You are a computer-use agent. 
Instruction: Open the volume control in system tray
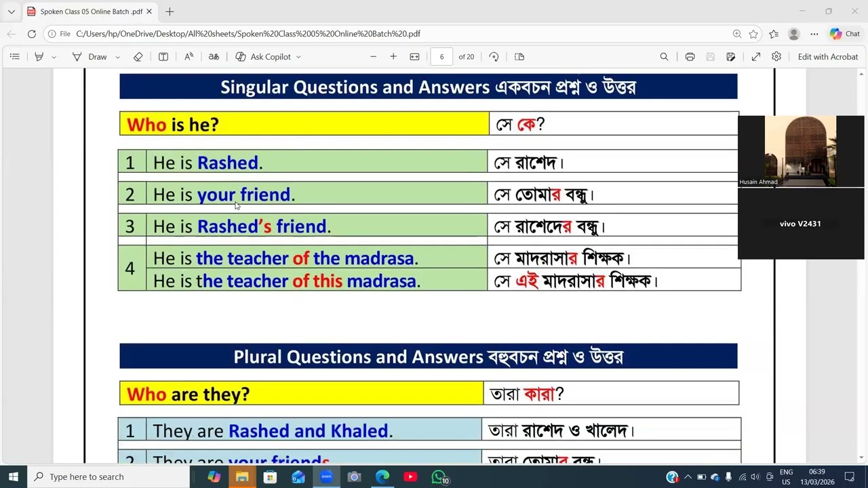[x=755, y=476]
